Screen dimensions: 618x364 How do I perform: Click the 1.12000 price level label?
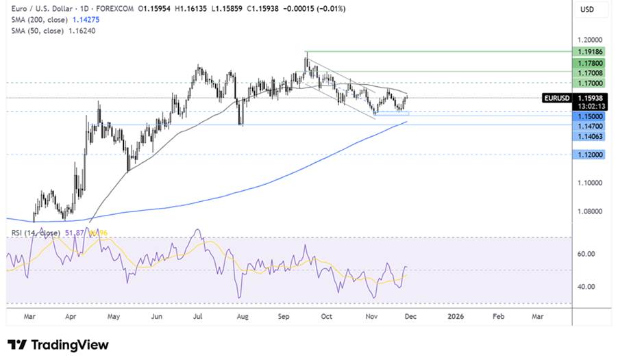point(589,155)
